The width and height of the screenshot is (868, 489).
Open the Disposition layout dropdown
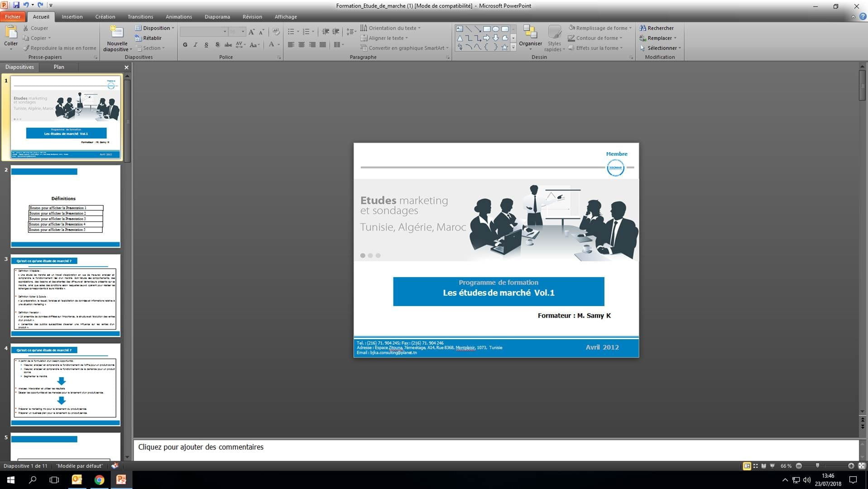point(154,28)
